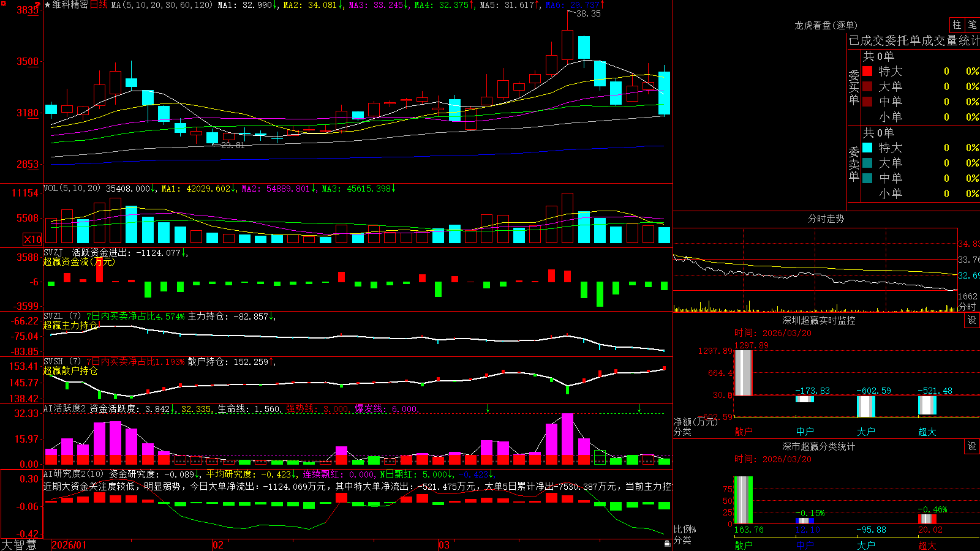The image size is (980, 551).
Task: Click the 38.35 high price label
Action: point(589,13)
